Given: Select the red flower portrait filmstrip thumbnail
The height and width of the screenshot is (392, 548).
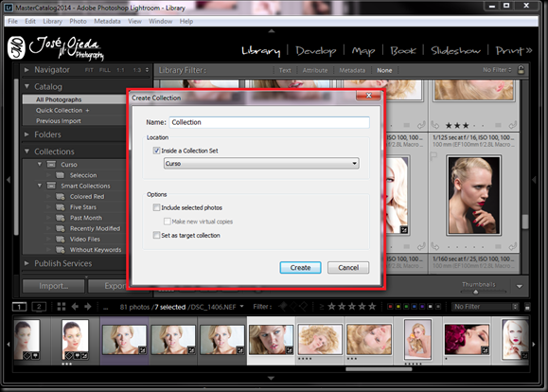Looking at the screenshot, I should 467,339.
